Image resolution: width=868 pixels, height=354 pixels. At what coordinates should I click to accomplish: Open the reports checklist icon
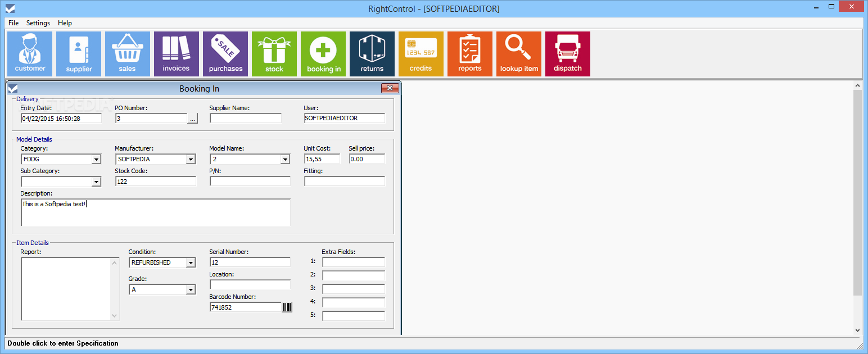pos(470,54)
